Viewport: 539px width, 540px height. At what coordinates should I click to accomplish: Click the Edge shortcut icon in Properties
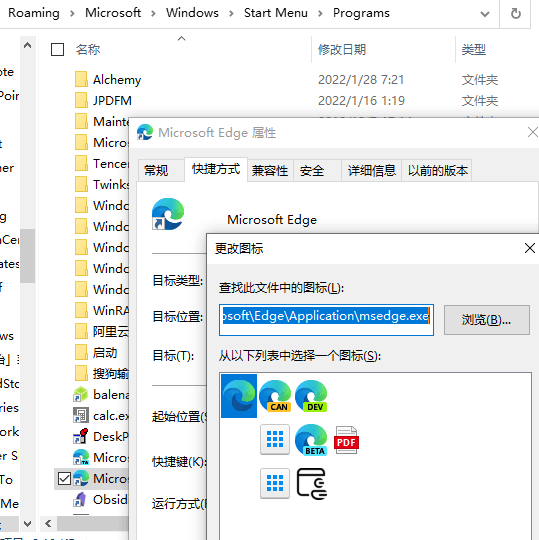pos(168,214)
